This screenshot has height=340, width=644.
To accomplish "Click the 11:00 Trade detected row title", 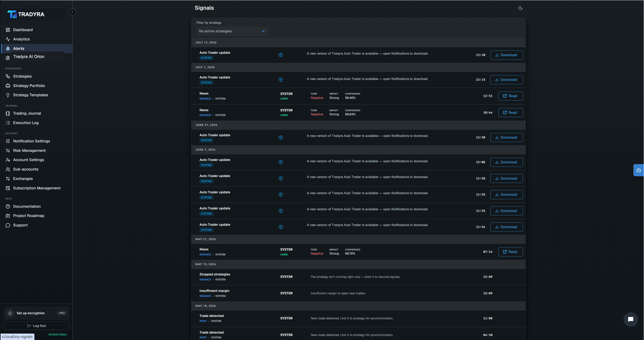I will (211, 316).
